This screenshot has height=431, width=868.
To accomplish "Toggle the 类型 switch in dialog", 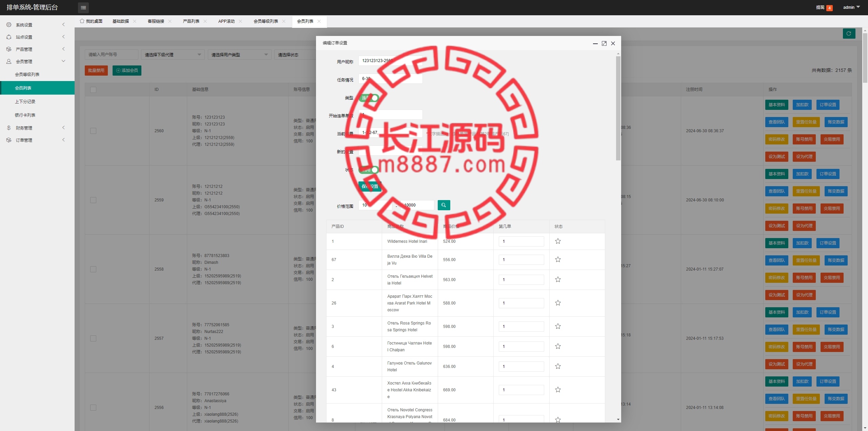I will coord(369,98).
